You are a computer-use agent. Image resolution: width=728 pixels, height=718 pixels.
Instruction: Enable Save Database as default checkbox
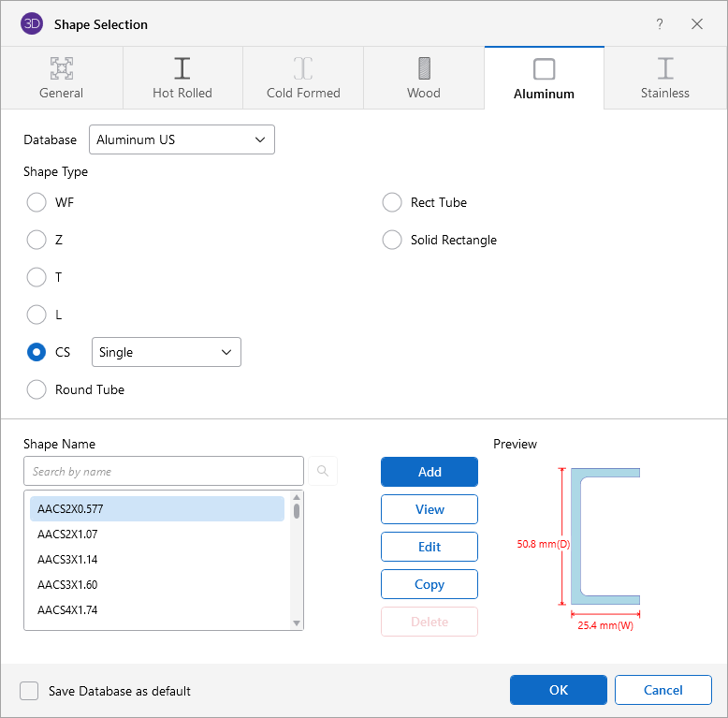click(31, 691)
